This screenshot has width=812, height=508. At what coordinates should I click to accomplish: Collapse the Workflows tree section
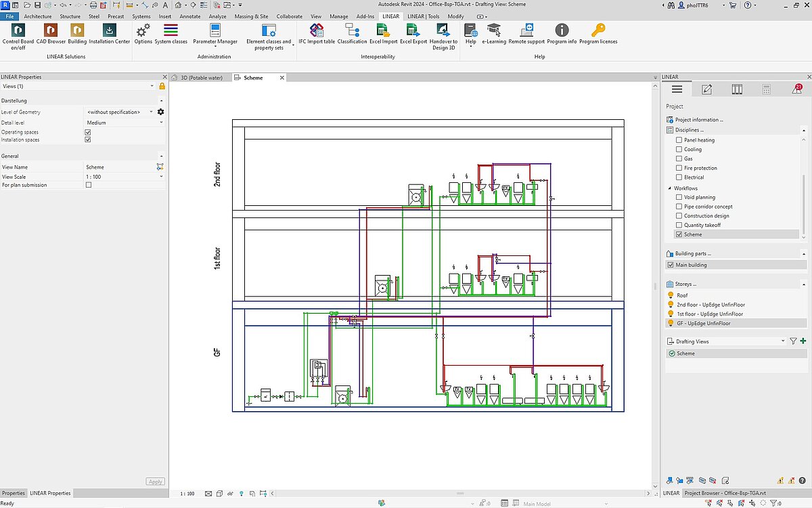tap(670, 188)
